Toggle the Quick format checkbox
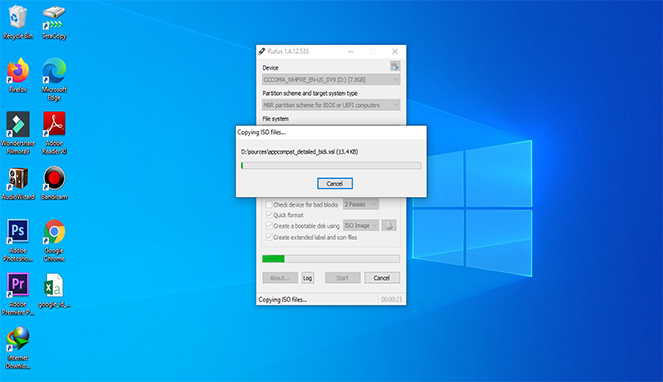This screenshot has height=382, width=663. point(269,215)
